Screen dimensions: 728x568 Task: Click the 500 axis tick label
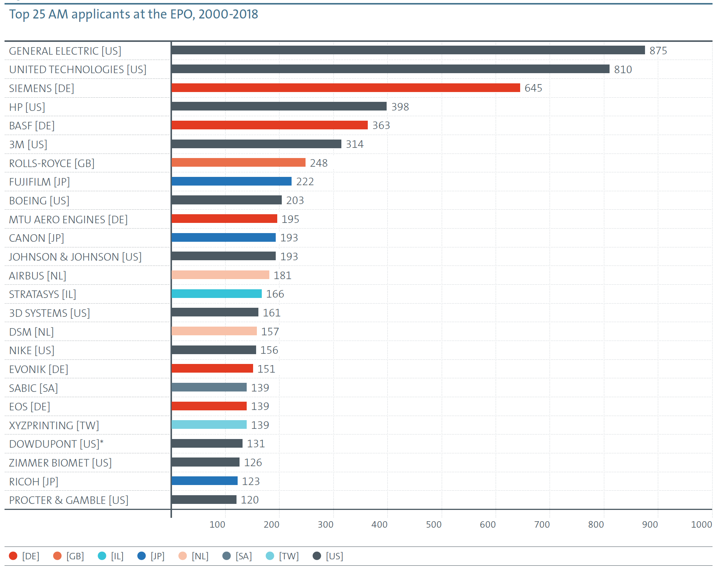(434, 524)
